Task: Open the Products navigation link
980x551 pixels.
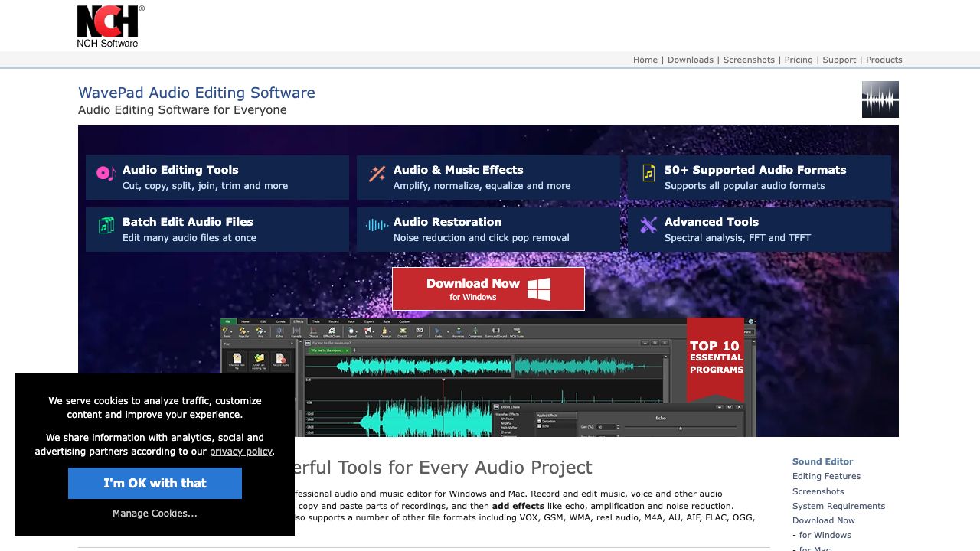Action: (x=884, y=60)
